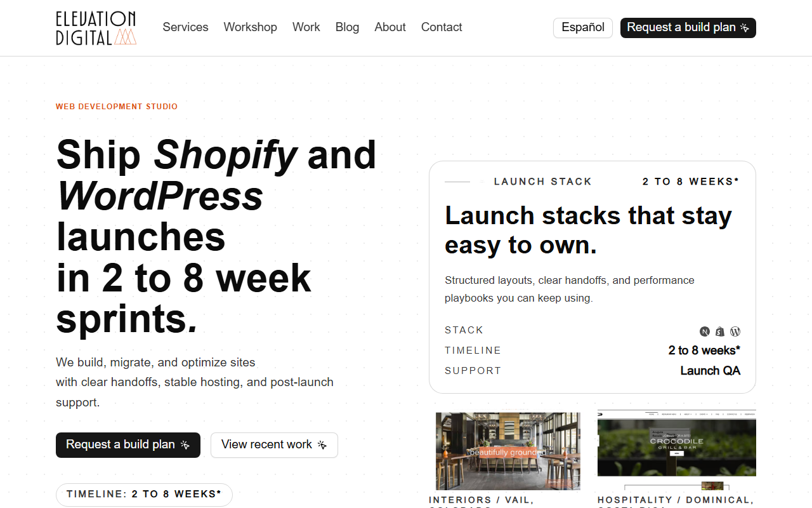The height and width of the screenshot is (508, 812).
Task: Click sparkle cursor icon in header build plan button
Action: pos(745,28)
